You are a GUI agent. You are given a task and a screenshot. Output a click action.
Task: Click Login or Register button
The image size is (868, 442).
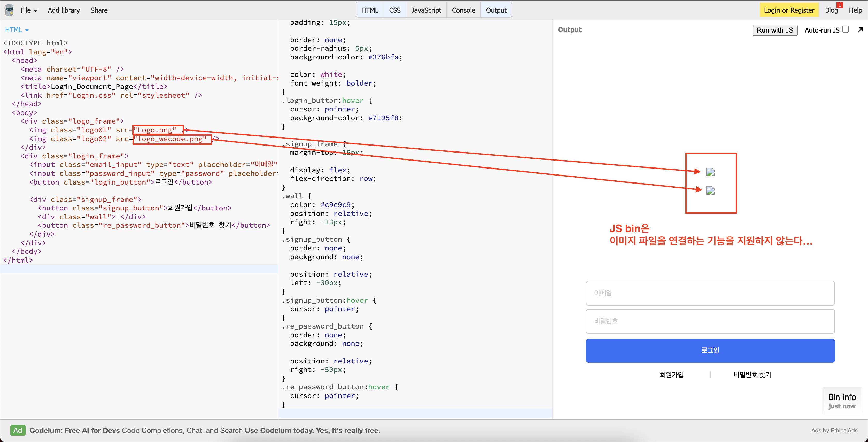point(789,10)
